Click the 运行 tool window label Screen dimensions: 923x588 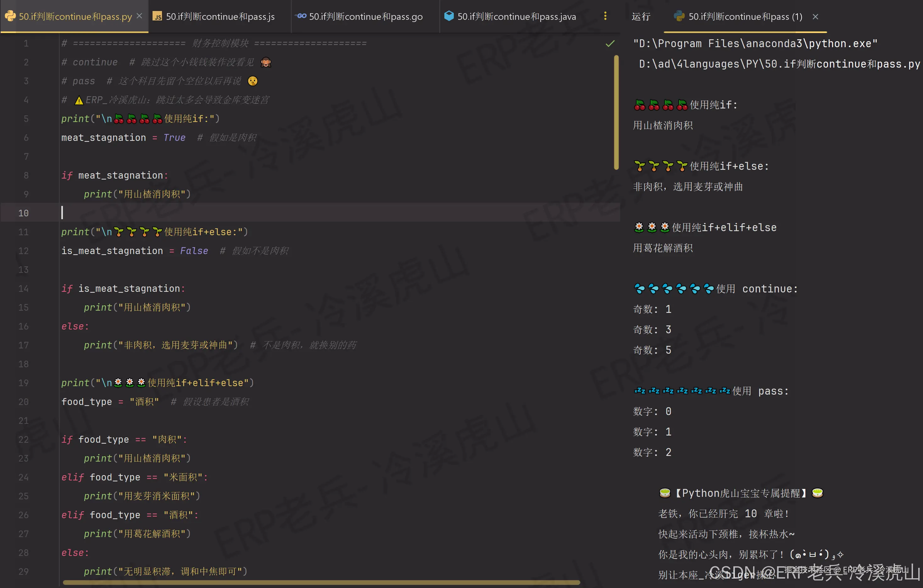641,16
